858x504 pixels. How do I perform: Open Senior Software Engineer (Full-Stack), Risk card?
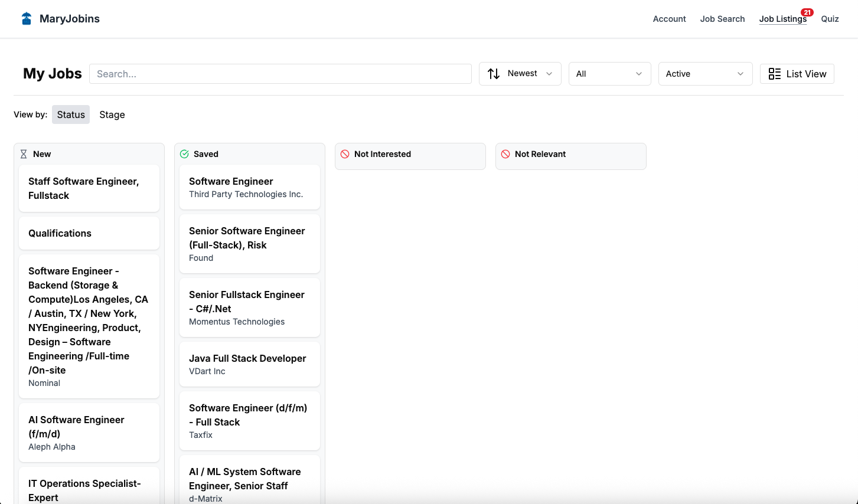tap(250, 244)
